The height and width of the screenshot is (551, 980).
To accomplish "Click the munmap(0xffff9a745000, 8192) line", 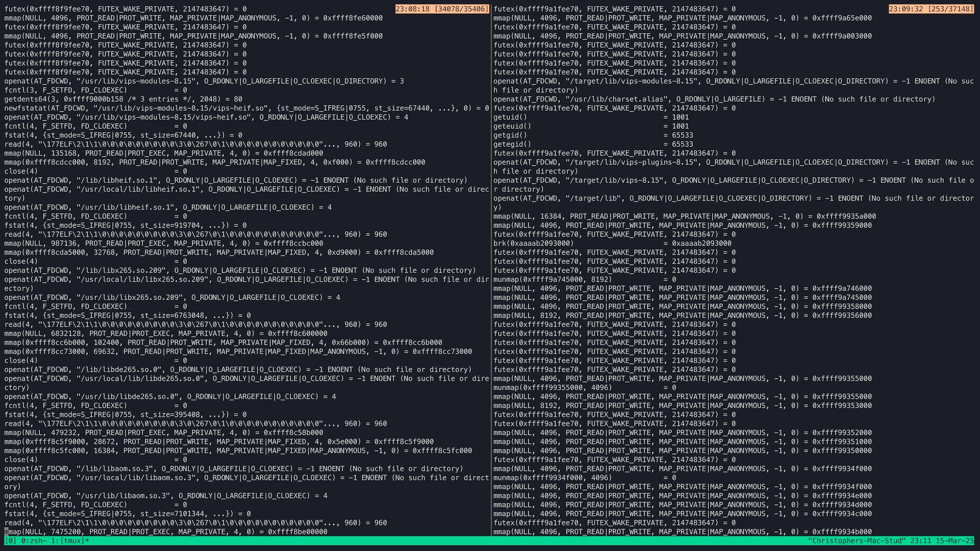I will (584, 280).
